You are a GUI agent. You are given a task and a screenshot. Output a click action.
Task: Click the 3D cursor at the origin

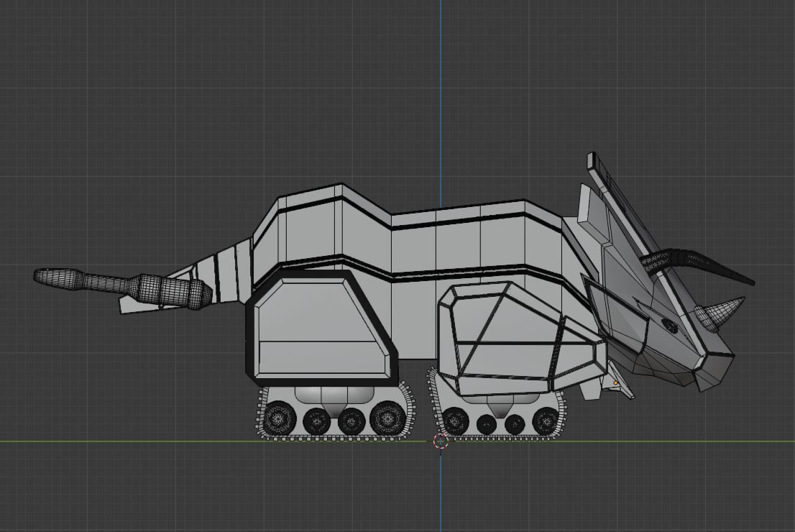(441, 441)
